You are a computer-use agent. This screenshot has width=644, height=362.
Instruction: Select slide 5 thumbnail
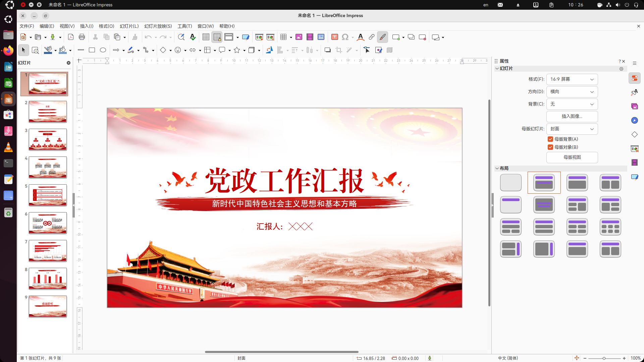pos(48,195)
